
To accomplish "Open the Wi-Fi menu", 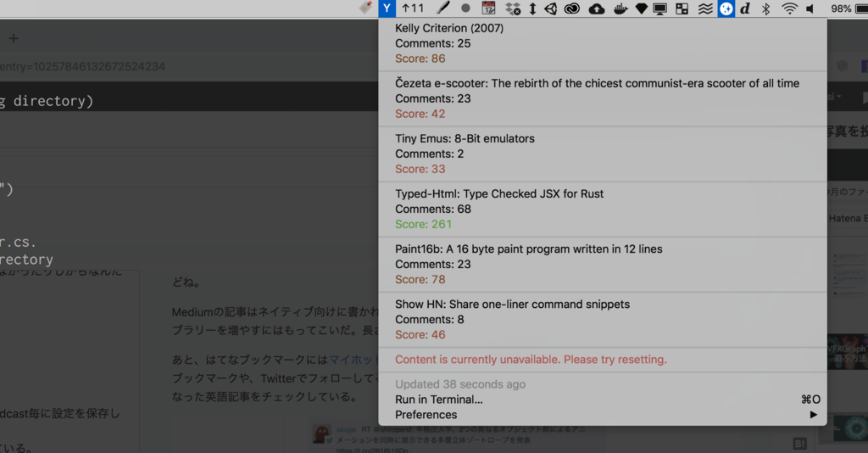I will tap(789, 8).
